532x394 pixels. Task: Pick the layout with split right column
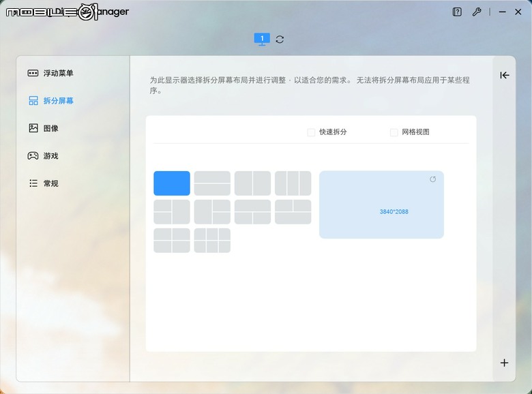212,212
